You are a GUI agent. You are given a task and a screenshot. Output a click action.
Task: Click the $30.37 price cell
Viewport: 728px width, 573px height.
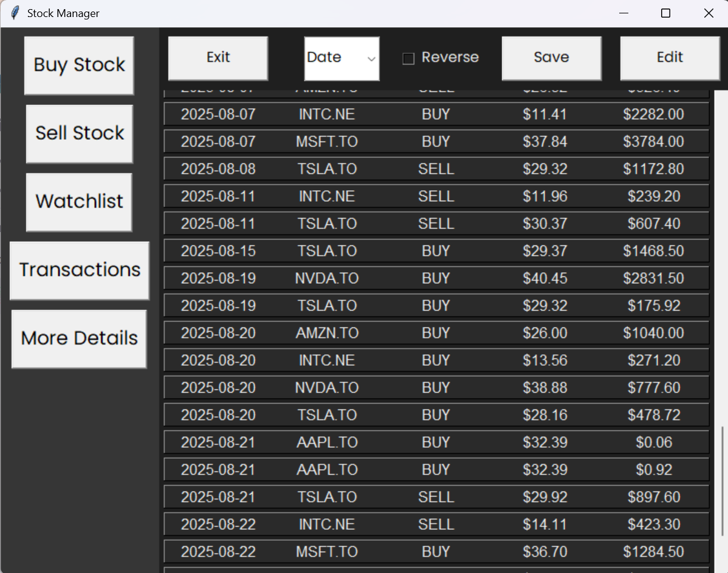click(x=545, y=224)
